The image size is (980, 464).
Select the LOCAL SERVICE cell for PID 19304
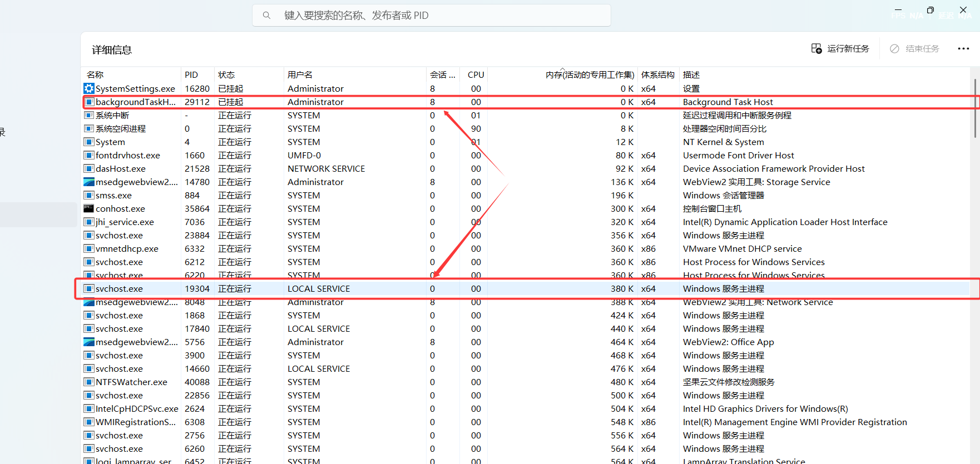point(319,288)
